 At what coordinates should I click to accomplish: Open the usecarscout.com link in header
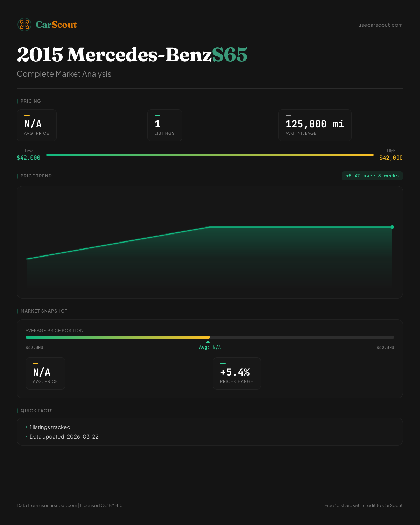380,25
